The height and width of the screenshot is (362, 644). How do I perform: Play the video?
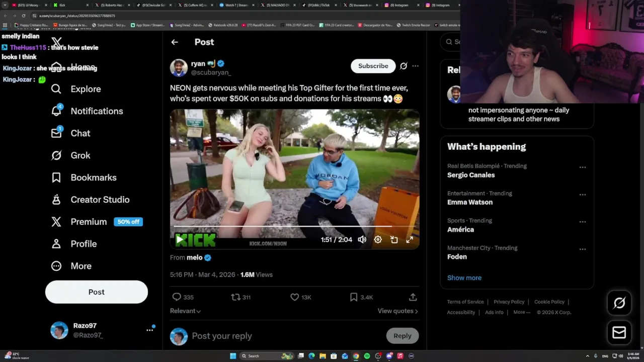point(179,240)
